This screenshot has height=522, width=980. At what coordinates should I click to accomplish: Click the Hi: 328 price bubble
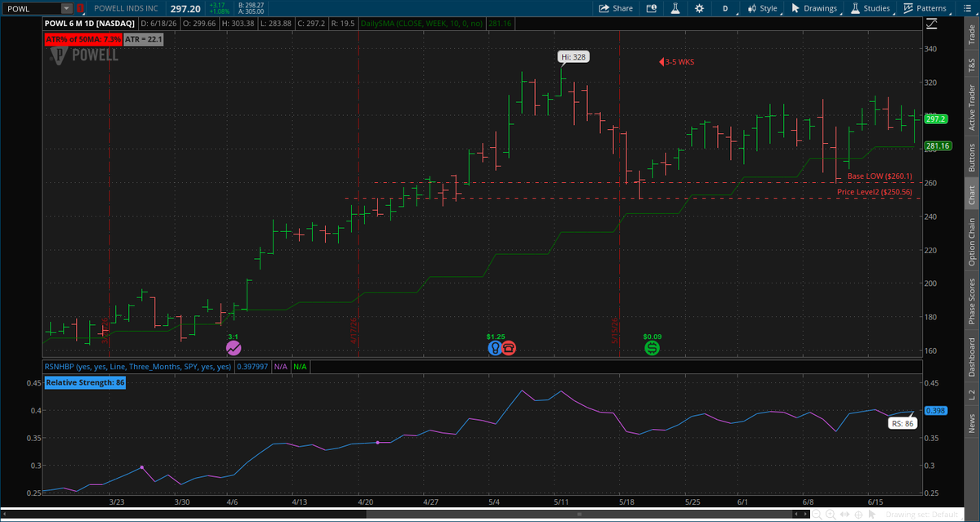[572, 56]
